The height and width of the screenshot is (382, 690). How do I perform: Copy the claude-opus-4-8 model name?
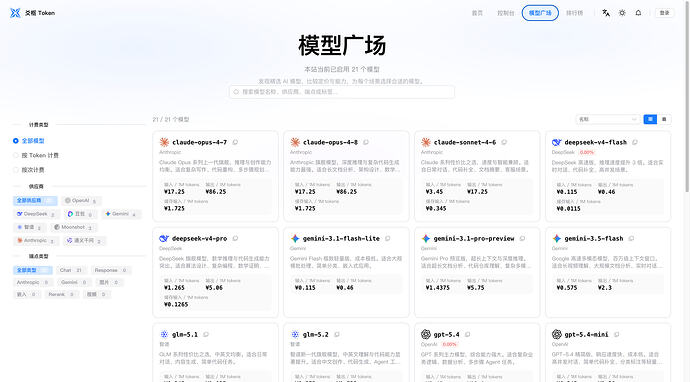(x=366, y=142)
